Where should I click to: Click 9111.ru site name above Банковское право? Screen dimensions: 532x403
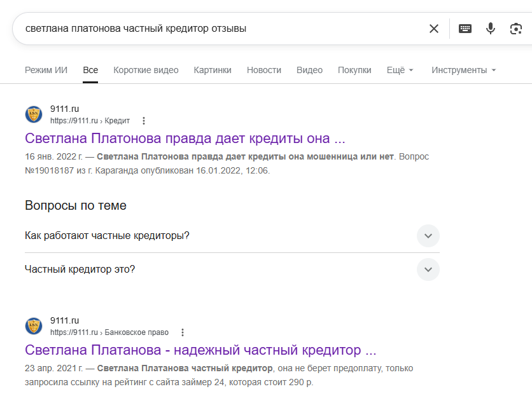(64, 320)
